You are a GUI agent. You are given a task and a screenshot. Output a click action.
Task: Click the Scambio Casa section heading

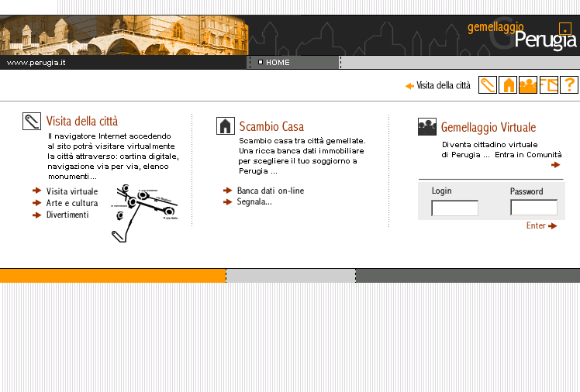tap(271, 126)
